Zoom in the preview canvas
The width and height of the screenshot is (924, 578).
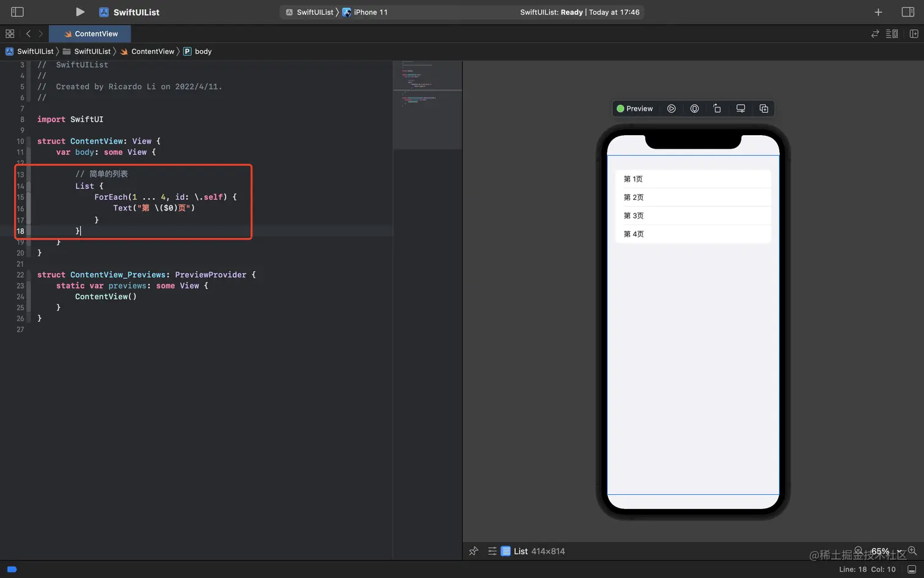pos(912,550)
